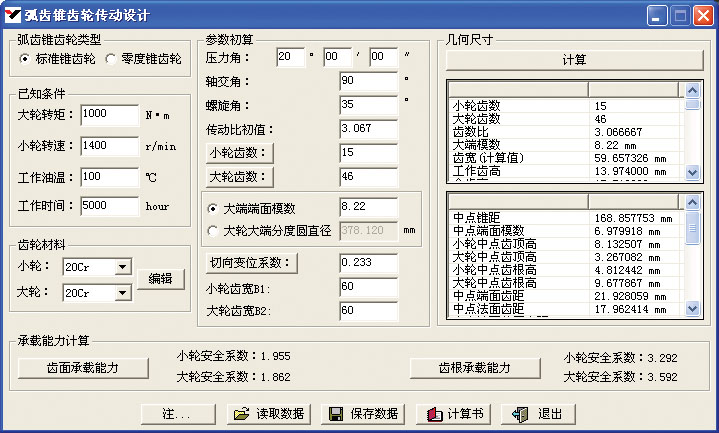This screenshot has height=433, width=719.
Task: Click the 大轮转矩 input field
Action: coord(108,114)
